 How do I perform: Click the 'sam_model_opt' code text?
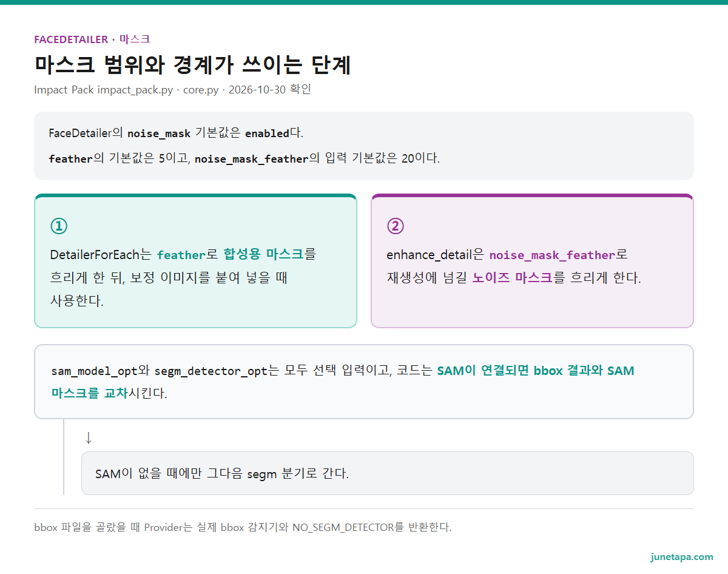(95, 371)
